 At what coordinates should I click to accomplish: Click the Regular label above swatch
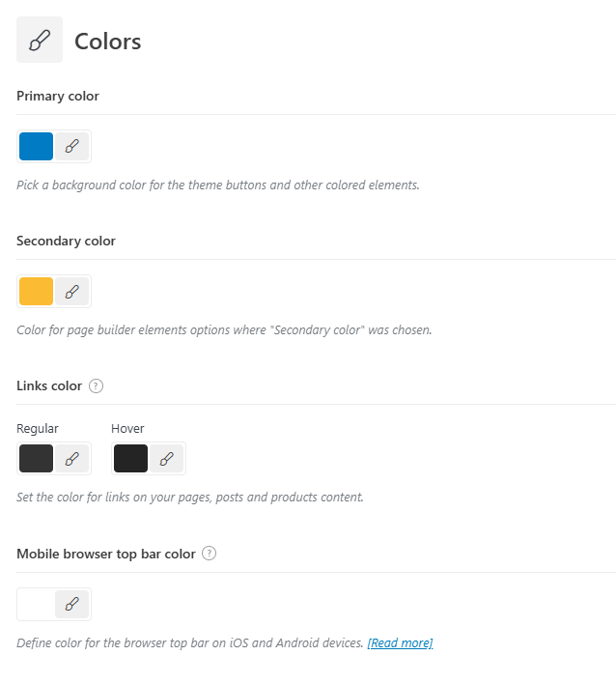(38, 429)
